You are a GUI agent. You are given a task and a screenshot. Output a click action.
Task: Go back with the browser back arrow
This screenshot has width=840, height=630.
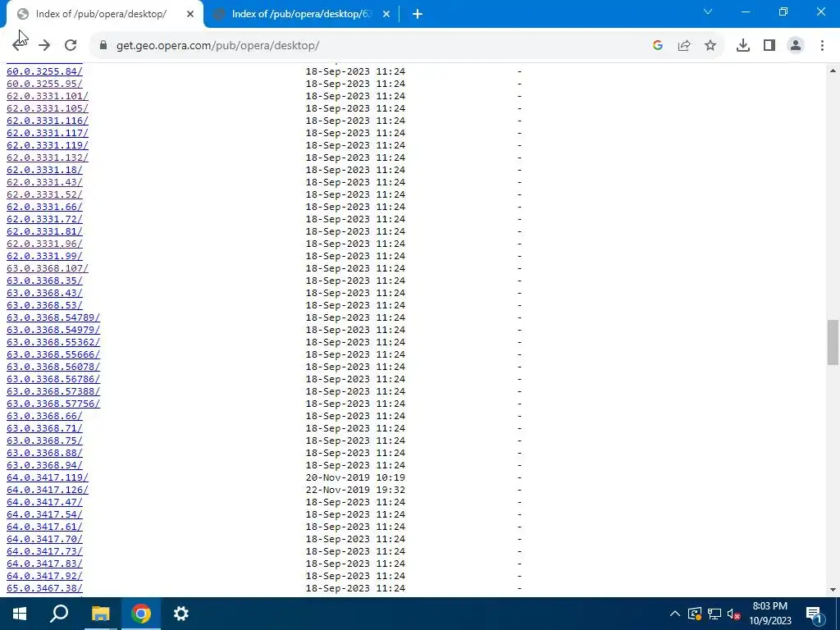point(20,46)
